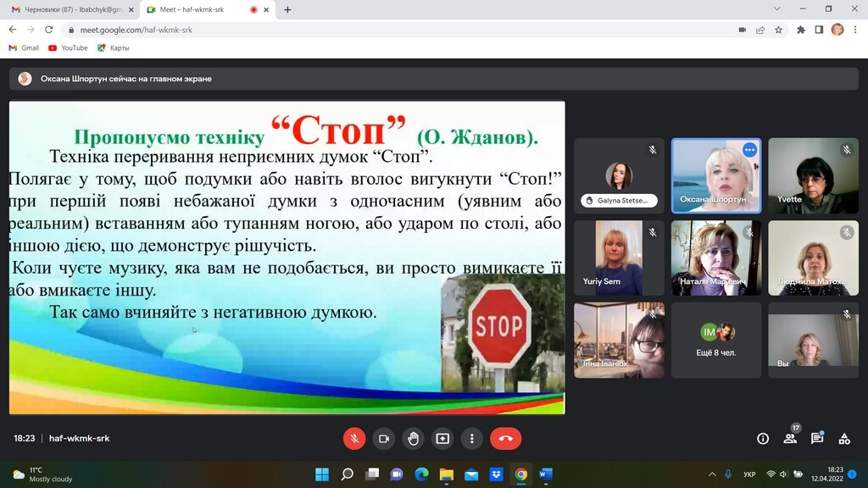Select the Galyna Stetse... participant tile
Screen dimensions: 868x488
[619, 176]
